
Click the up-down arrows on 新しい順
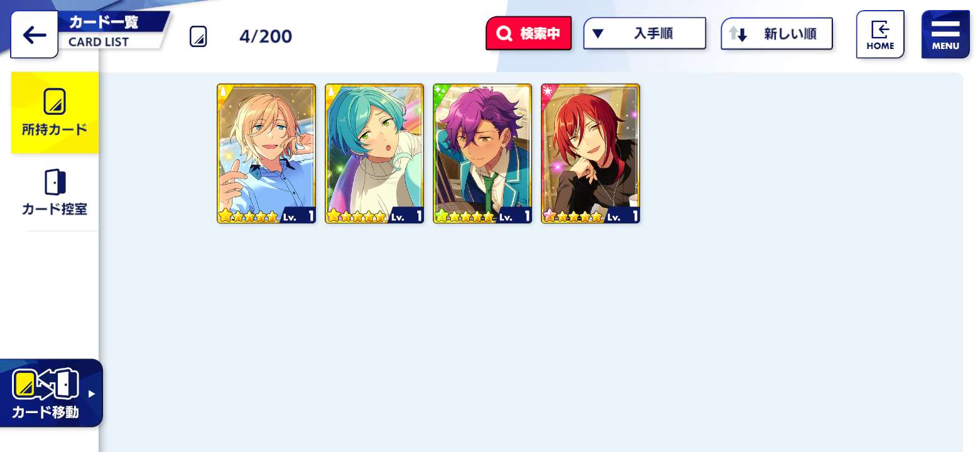[738, 34]
